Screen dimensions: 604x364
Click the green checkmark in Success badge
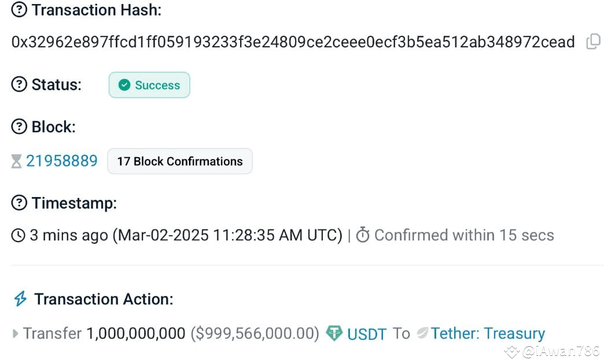[x=124, y=85]
